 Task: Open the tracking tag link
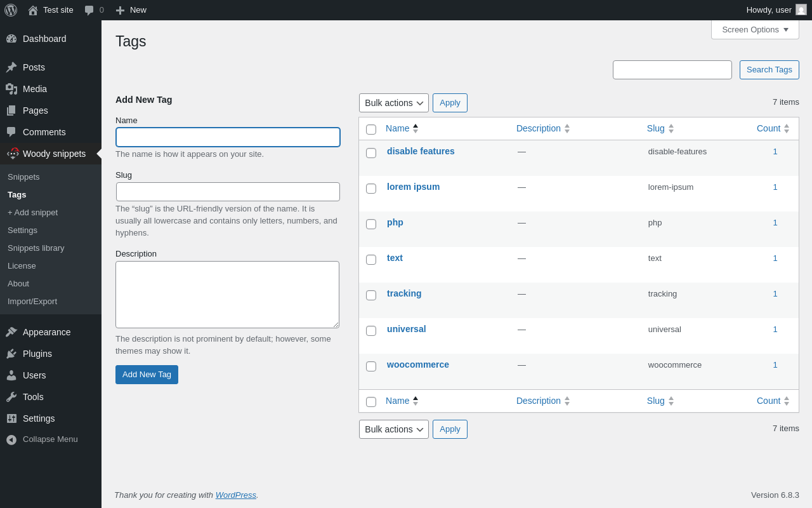click(x=404, y=293)
